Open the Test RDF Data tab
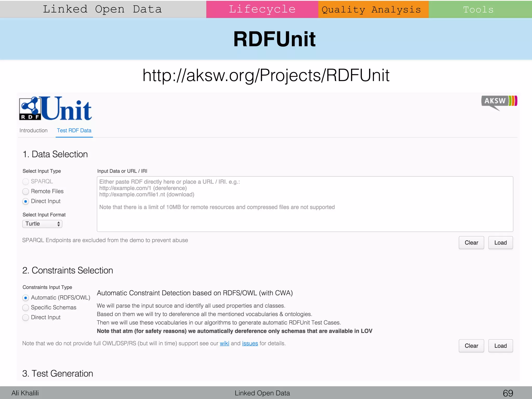 (x=74, y=130)
